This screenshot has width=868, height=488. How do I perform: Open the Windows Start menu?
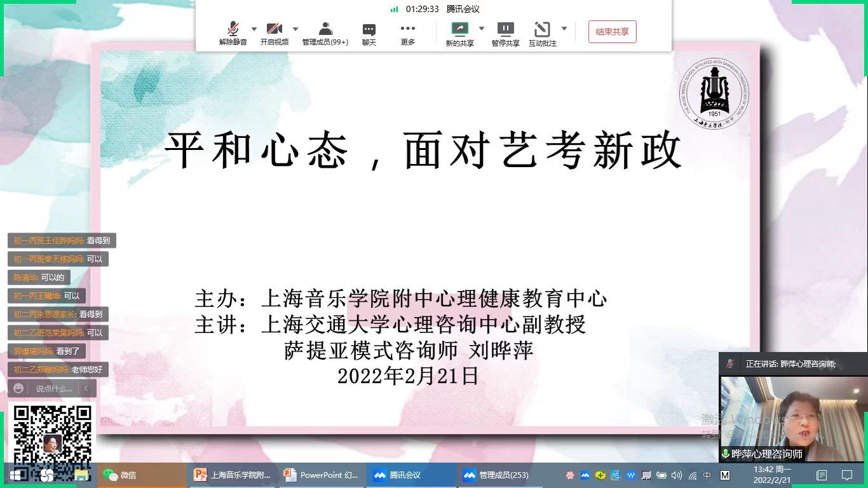point(15,475)
